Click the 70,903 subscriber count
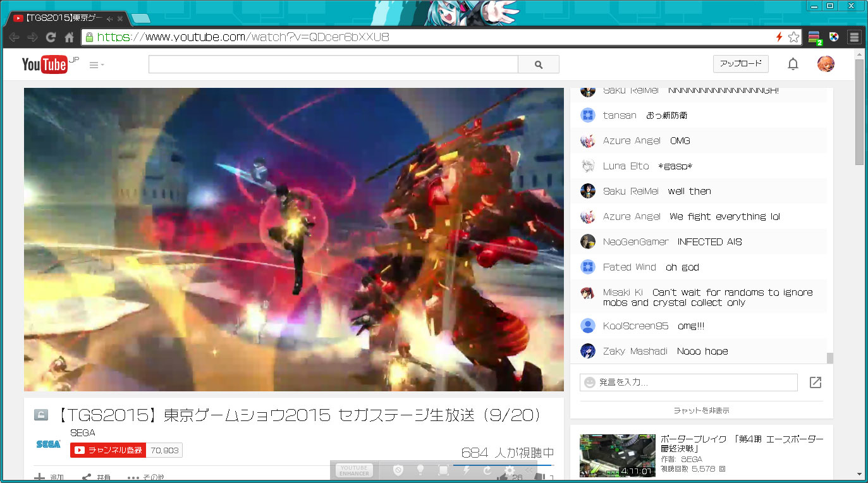This screenshot has height=483, width=868. point(164,450)
